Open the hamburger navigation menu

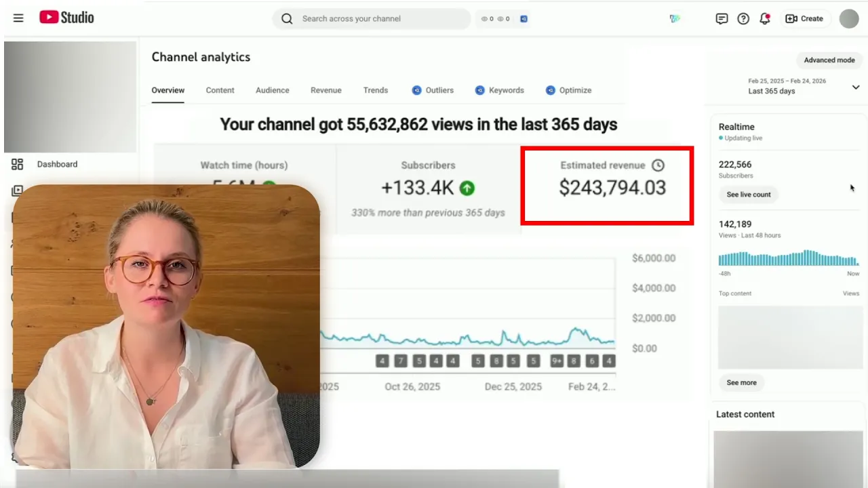click(x=18, y=18)
